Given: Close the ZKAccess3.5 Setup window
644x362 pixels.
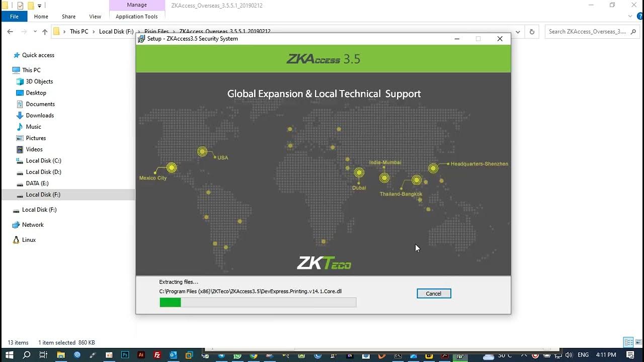Looking at the screenshot, I should 500,39.
